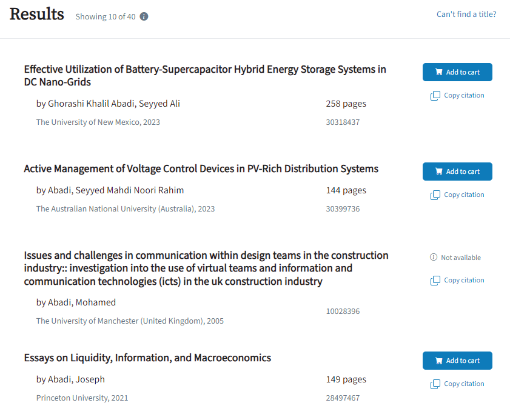This screenshot has width=510, height=420.
Task: Click cart icon for Essays on Liquidity dissertation
Action: click(x=439, y=361)
